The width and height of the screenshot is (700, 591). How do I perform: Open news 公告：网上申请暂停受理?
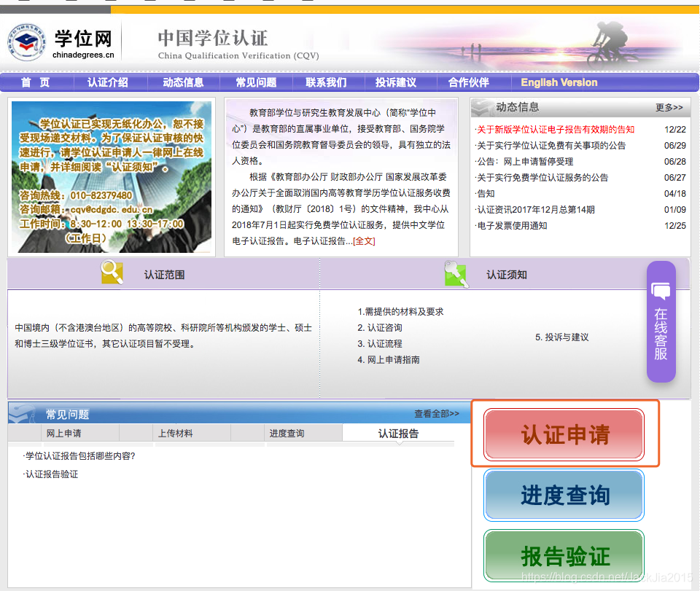(524, 162)
